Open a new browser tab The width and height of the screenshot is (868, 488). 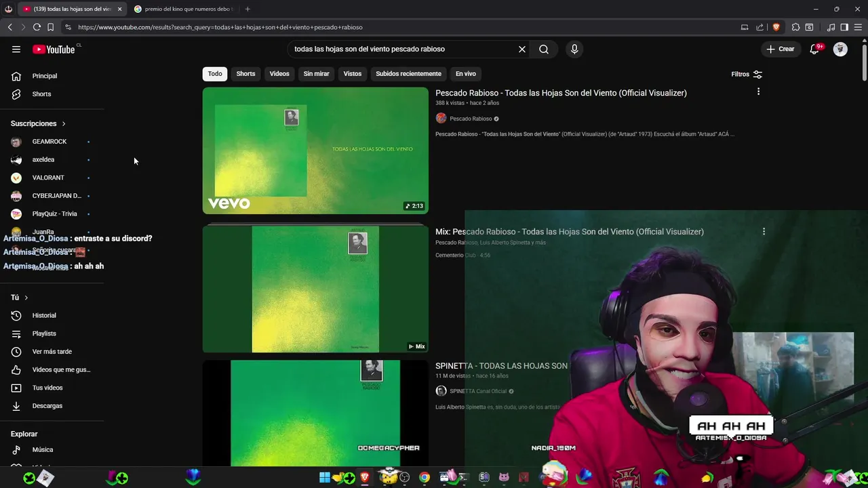click(248, 9)
